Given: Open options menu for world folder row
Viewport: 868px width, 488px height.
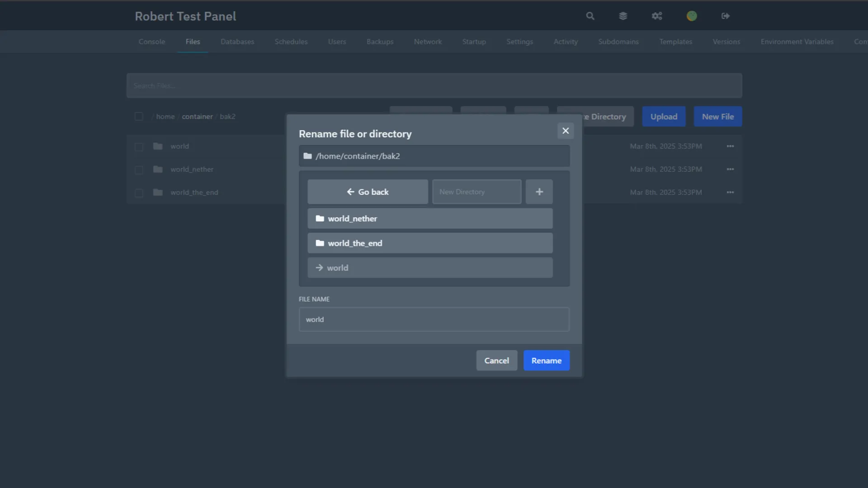Looking at the screenshot, I should [x=730, y=146].
